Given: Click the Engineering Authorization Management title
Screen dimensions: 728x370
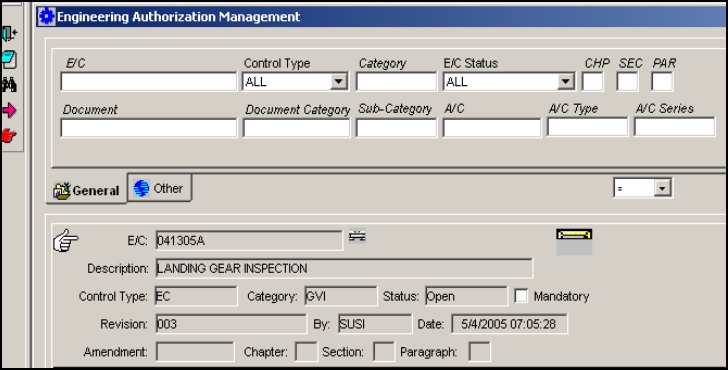Looking at the screenshot, I should tap(179, 17).
